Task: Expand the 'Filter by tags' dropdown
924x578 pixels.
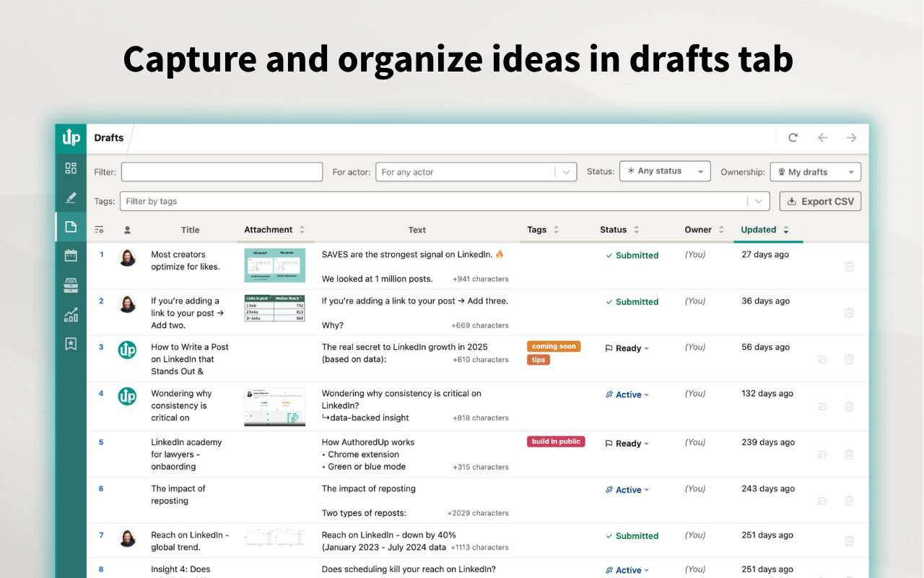Action: coord(758,202)
